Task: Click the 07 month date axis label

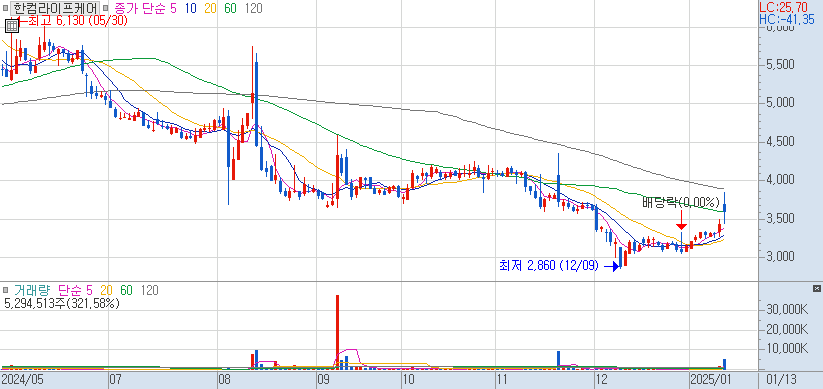Action: pos(116,379)
